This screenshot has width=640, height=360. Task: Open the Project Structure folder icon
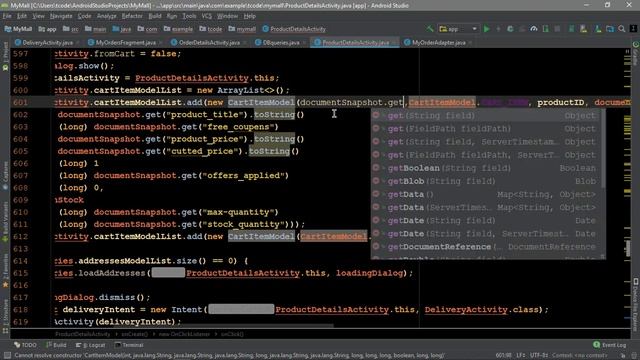coord(610,29)
